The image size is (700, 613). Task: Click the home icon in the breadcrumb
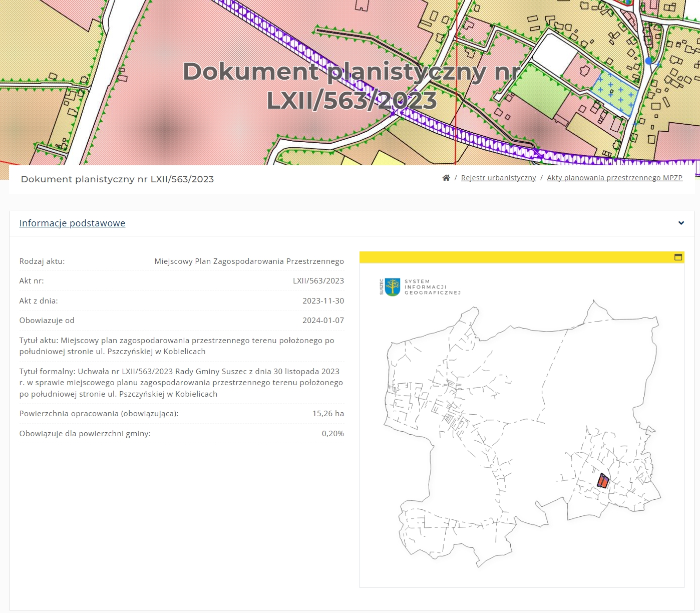click(446, 178)
